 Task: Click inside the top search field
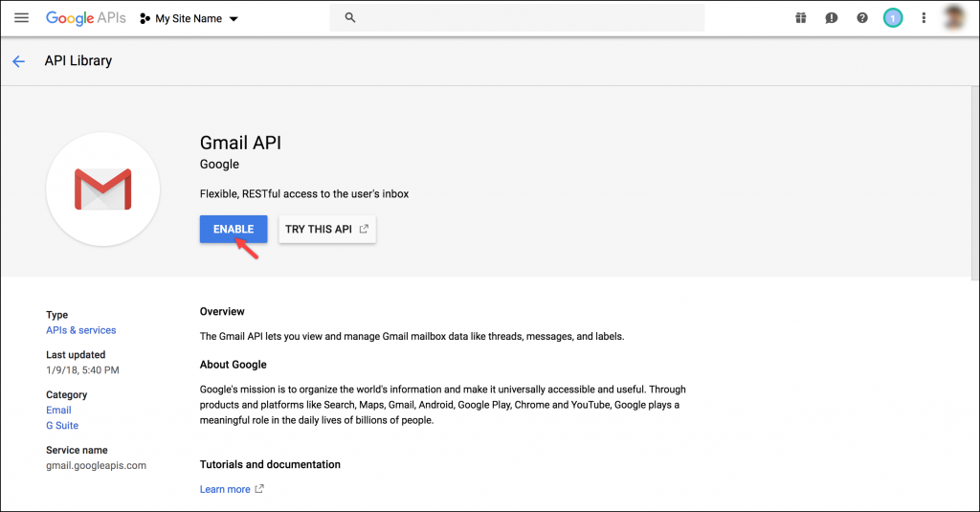[x=526, y=18]
